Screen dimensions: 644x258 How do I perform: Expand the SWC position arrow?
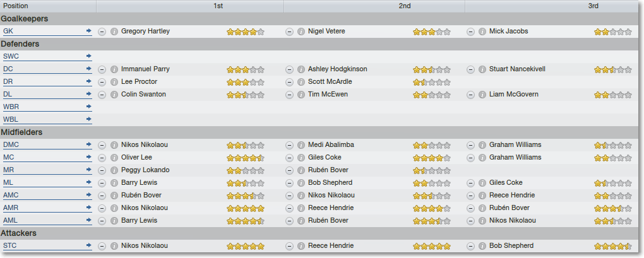pyautogui.click(x=89, y=56)
